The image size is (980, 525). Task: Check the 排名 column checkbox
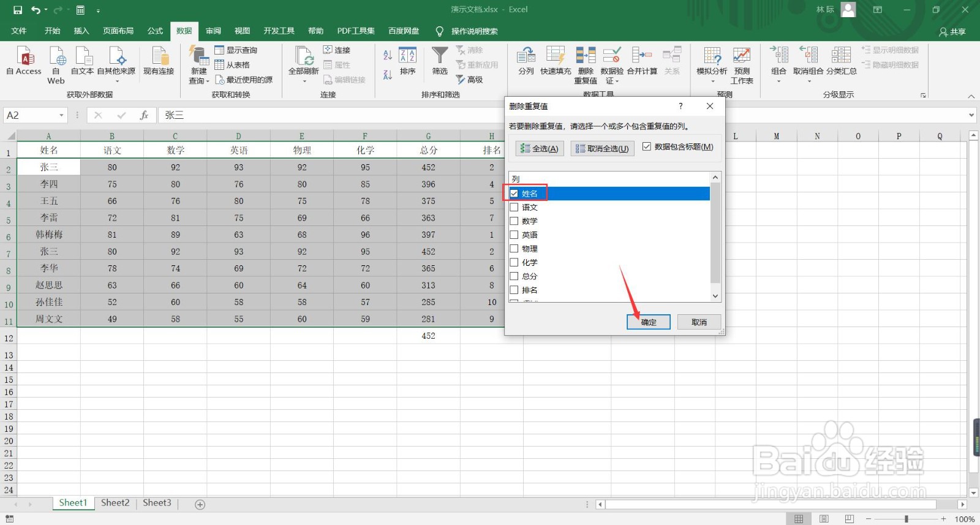(514, 290)
